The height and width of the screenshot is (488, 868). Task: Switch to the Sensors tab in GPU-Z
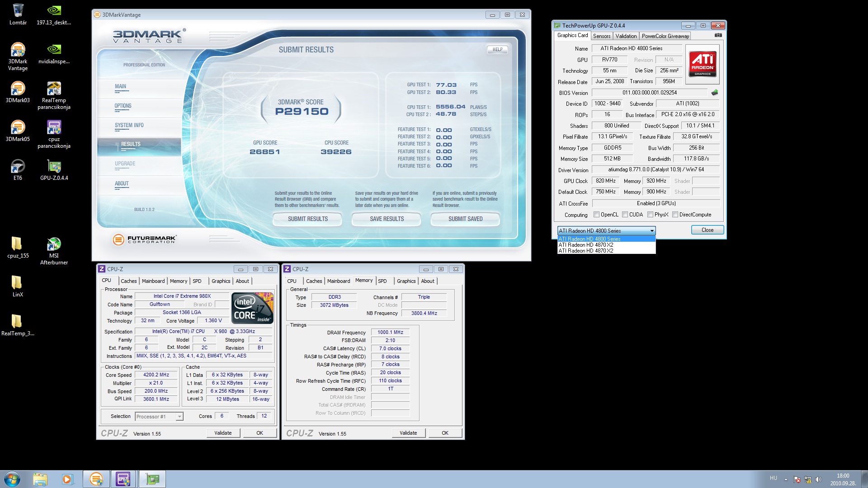[602, 36]
